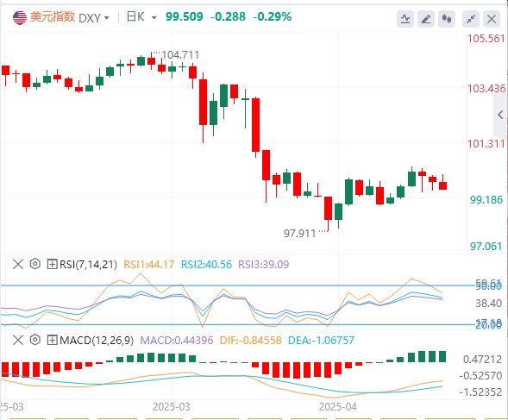Click the current price 99.509
The width and height of the screenshot is (508, 420).
[x=185, y=17]
